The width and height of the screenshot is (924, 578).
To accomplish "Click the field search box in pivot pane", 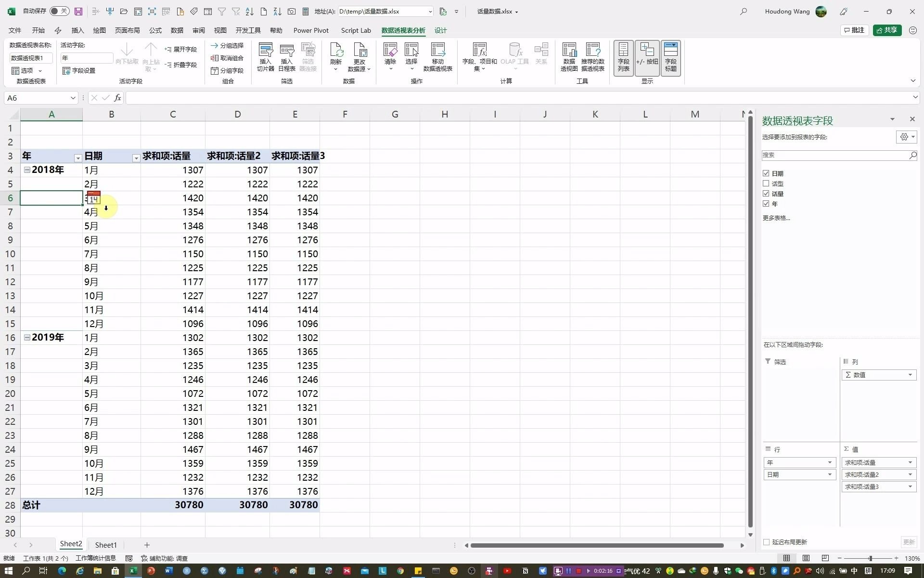I will (x=835, y=155).
